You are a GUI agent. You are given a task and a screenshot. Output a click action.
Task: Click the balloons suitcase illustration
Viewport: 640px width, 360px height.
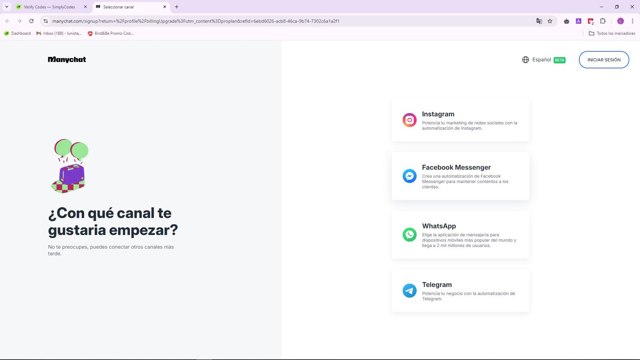70,166
